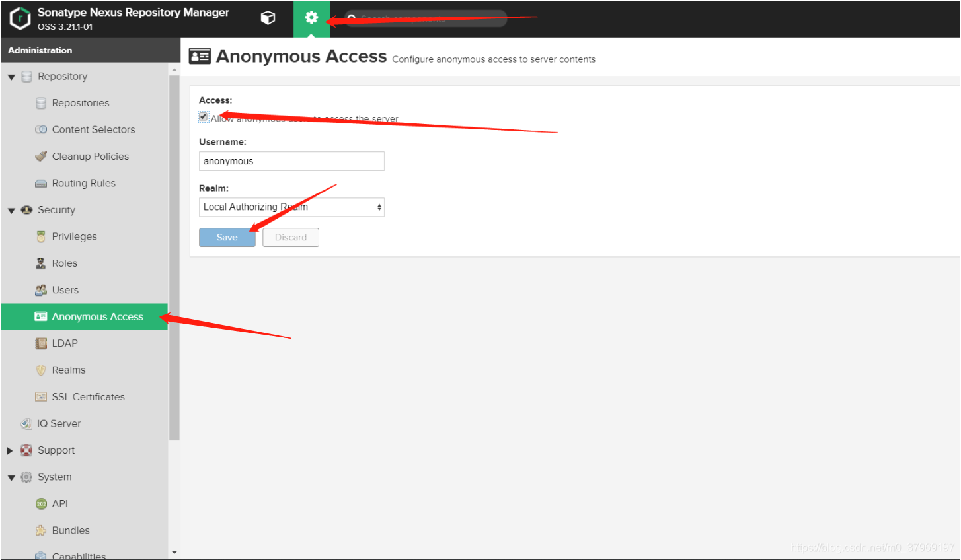Click the Sonatype Nexus hexagon logo
Screen dimensions: 961x560
[20, 18]
